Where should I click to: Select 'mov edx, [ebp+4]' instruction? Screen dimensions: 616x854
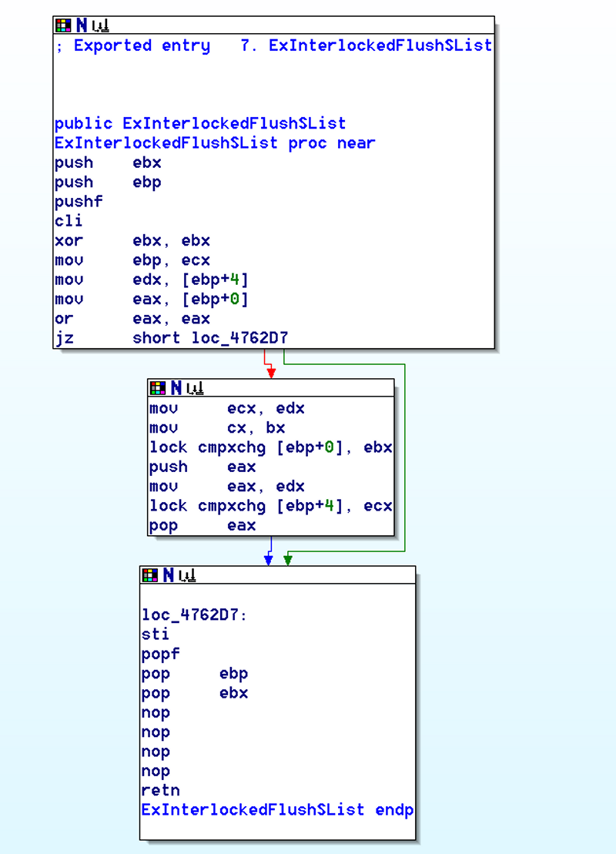click(x=152, y=280)
